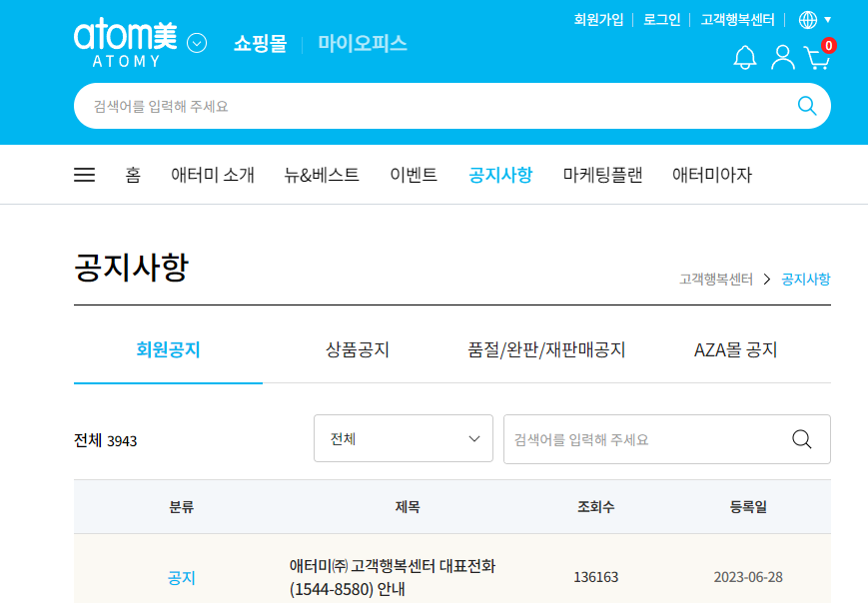The height and width of the screenshot is (603, 868).
Task: Click the date 2023-06-28
Action: pos(748,577)
